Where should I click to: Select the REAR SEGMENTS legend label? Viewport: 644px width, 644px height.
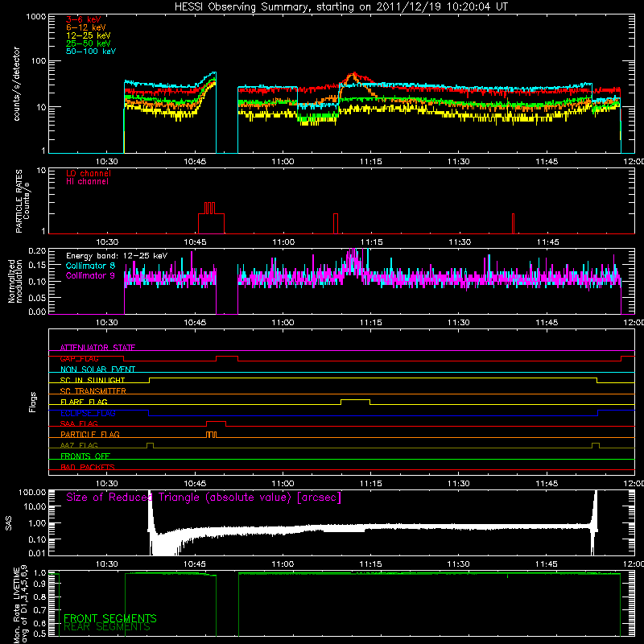(107, 627)
